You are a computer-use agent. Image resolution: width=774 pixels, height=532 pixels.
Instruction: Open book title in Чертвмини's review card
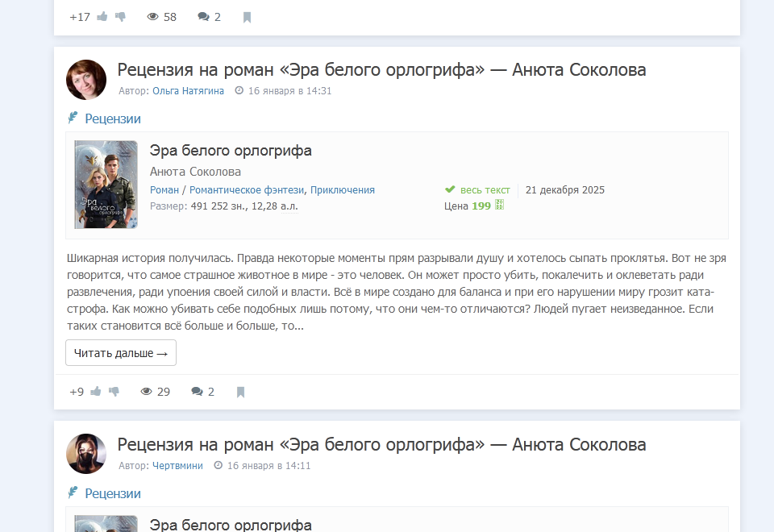click(231, 524)
